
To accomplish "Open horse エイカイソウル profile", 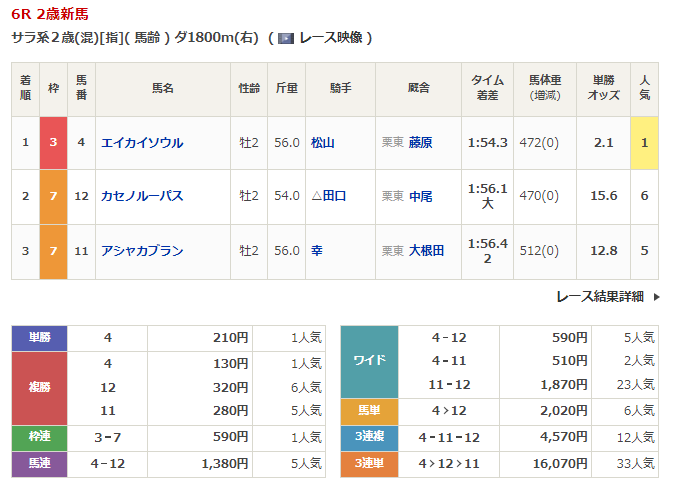I will [x=142, y=143].
